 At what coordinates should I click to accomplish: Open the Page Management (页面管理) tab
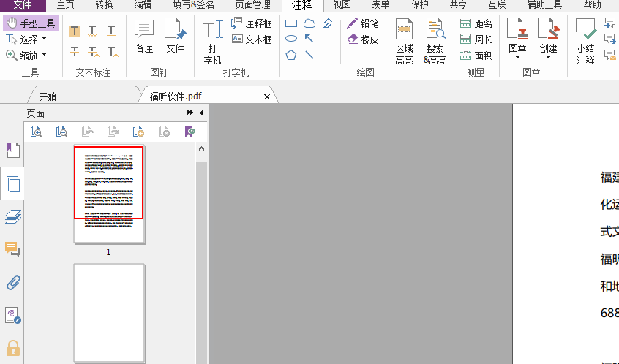(252, 5)
